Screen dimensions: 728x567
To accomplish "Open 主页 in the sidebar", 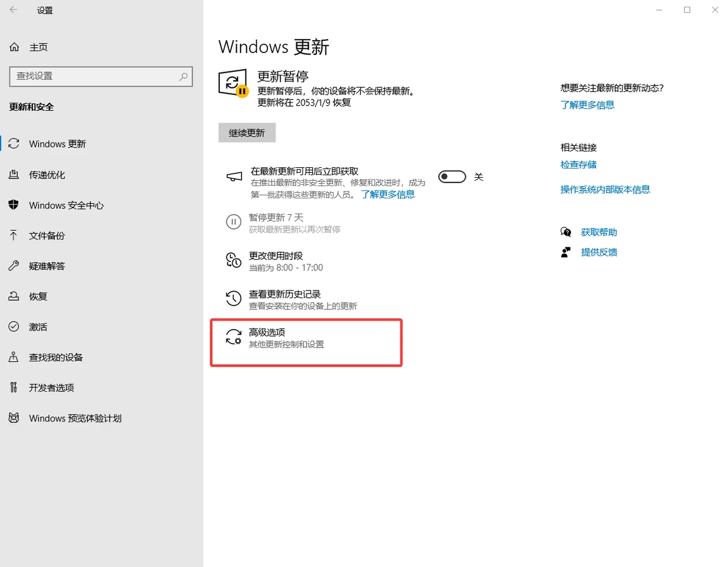I will click(x=38, y=47).
